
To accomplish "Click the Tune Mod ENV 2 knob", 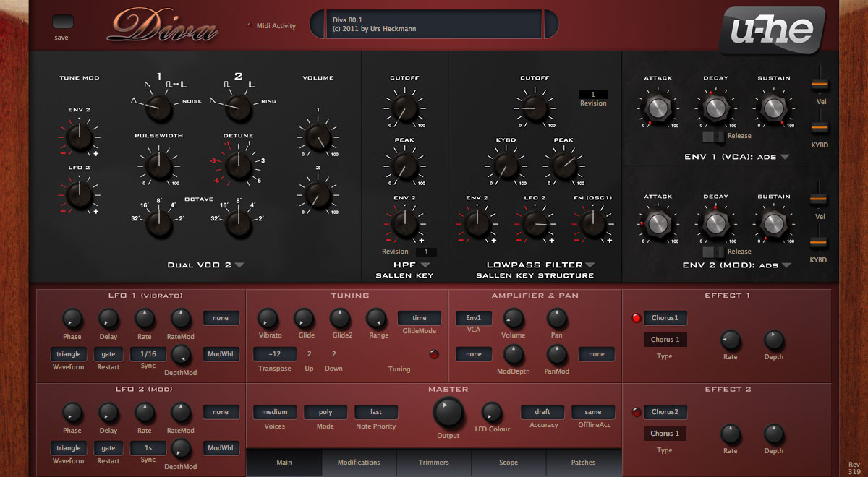I will tap(79, 137).
